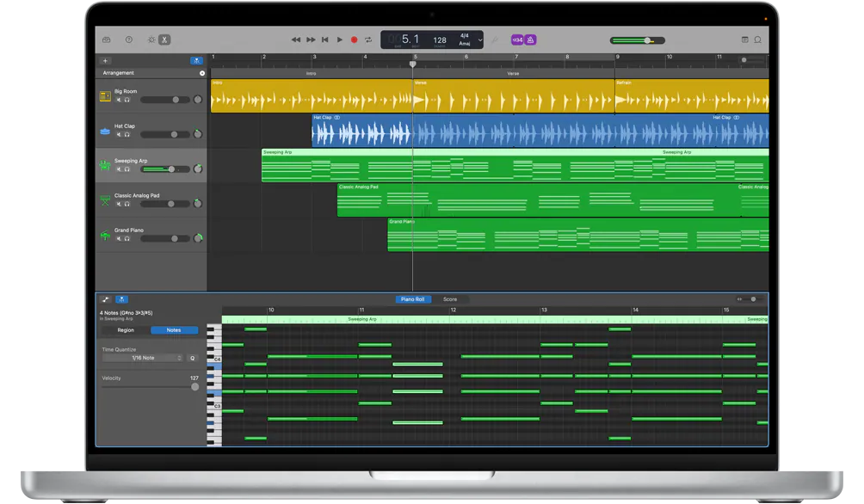Click the Arrangement track add marker button

pos(202,73)
